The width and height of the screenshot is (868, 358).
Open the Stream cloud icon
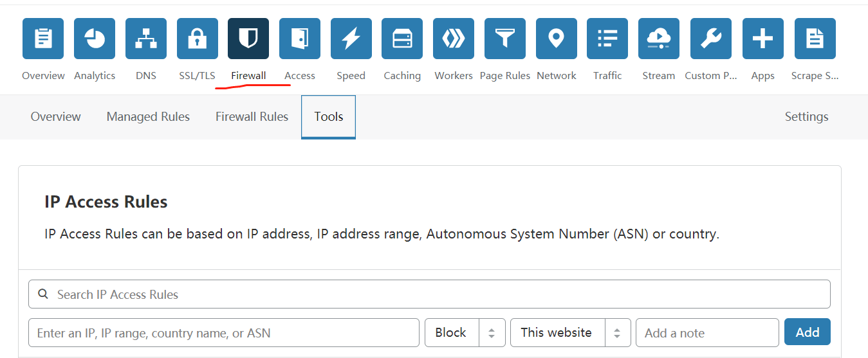click(x=659, y=39)
